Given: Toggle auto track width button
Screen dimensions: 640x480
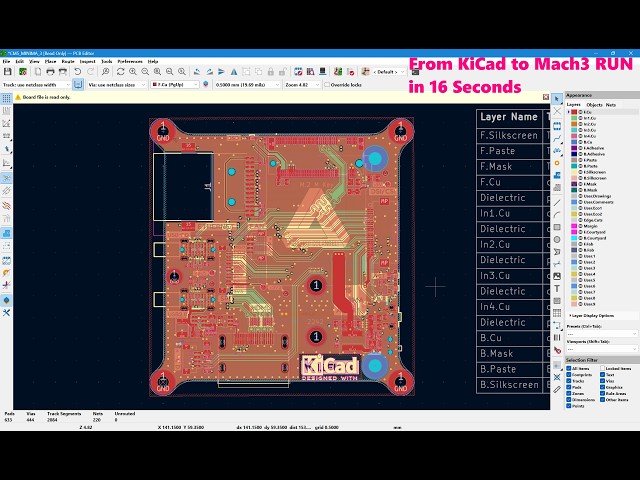Looking at the screenshot, I should (x=78, y=84).
